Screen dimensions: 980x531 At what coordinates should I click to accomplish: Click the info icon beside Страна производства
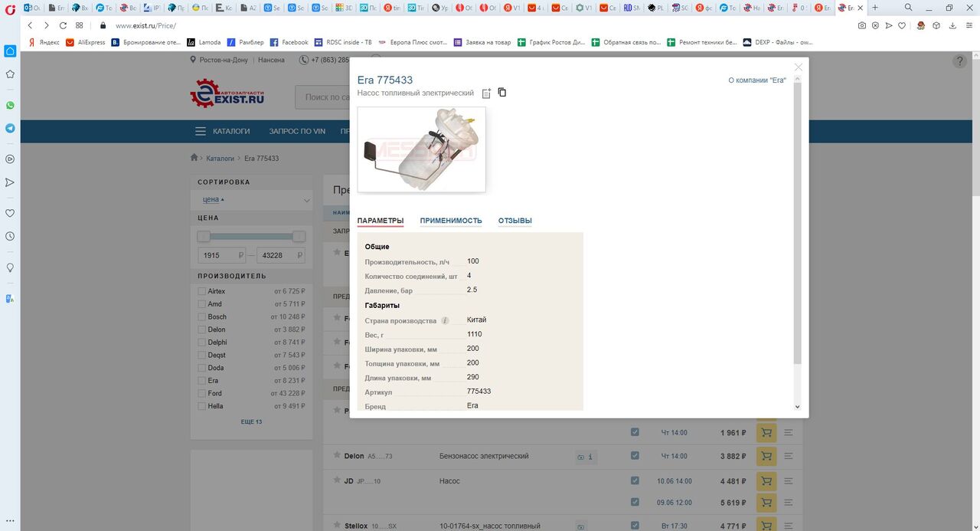pos(445,321)
